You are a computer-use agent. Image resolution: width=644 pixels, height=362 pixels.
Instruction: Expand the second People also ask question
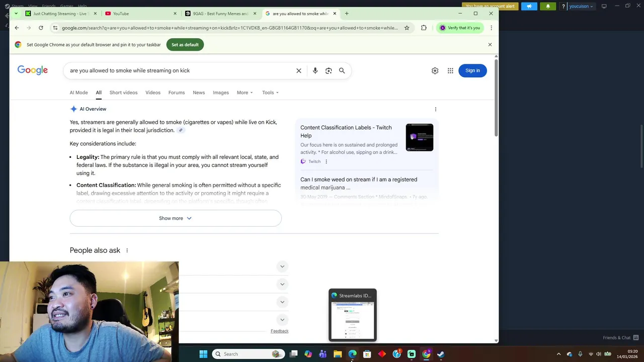[282, 284]
